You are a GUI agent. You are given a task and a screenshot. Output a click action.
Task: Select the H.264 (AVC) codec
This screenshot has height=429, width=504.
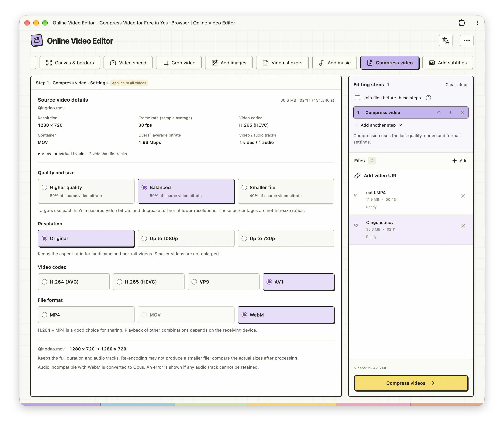74,282
